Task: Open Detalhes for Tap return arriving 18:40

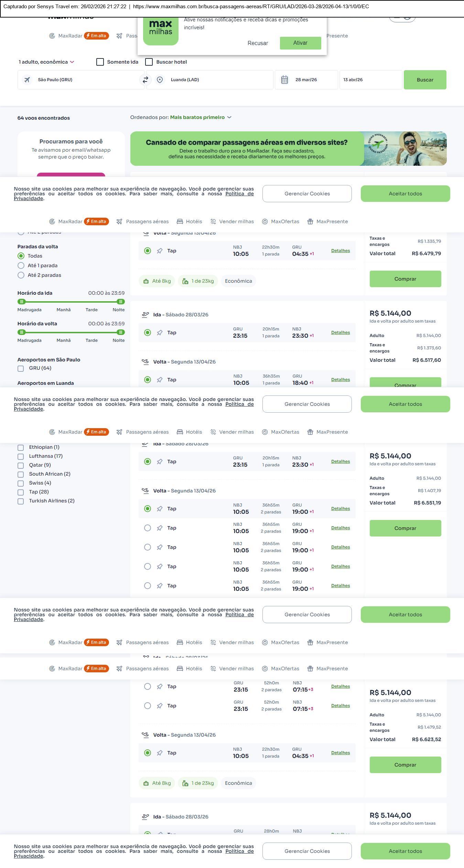Action: click(340, 380)
